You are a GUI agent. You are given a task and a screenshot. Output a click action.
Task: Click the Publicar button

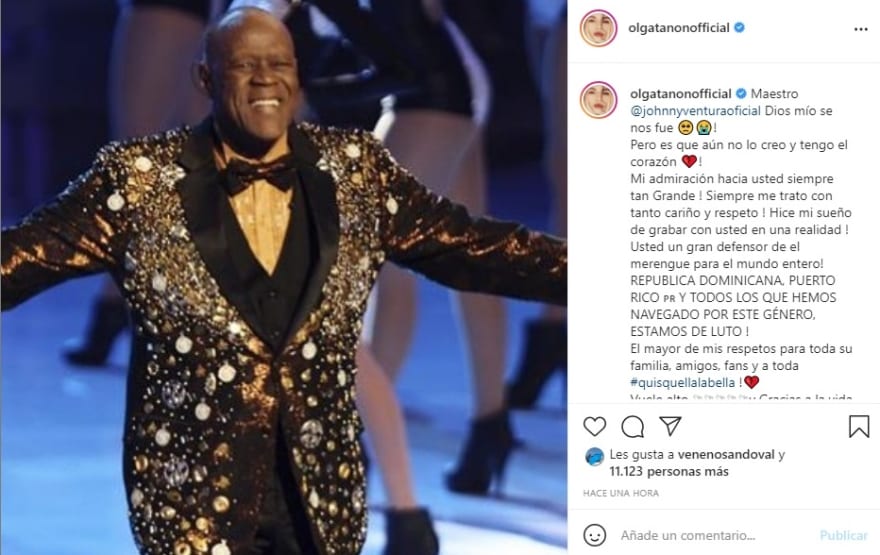point(844,535)
